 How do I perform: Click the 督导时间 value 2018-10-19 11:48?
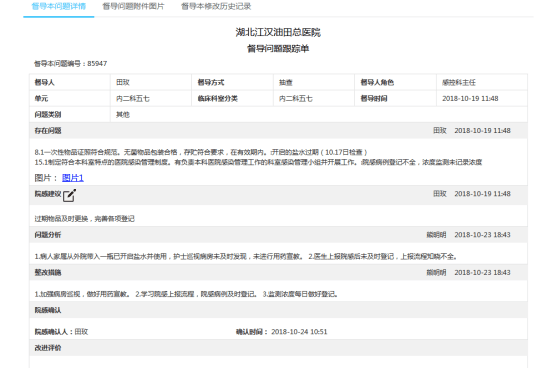(470, 99)
